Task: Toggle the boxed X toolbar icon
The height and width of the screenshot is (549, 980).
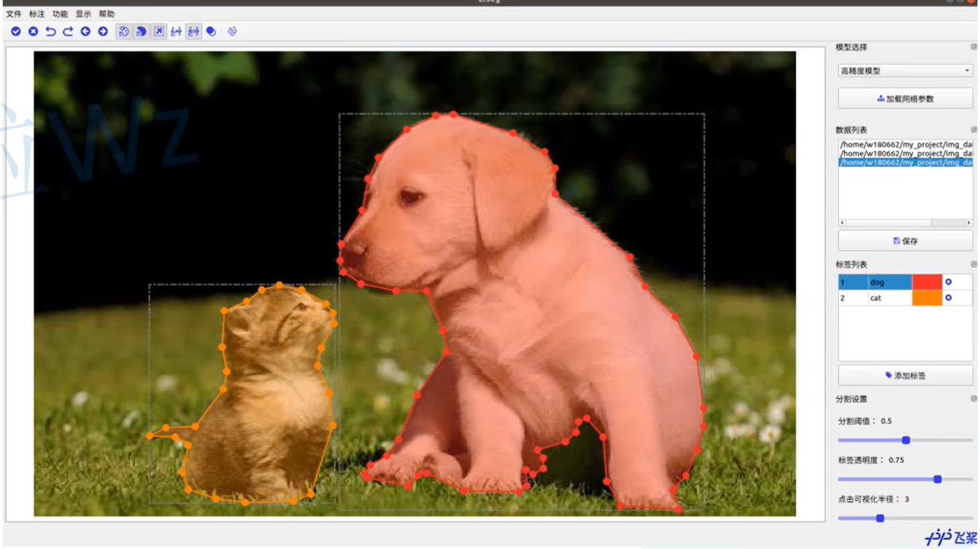Action: tap(158, 31)
